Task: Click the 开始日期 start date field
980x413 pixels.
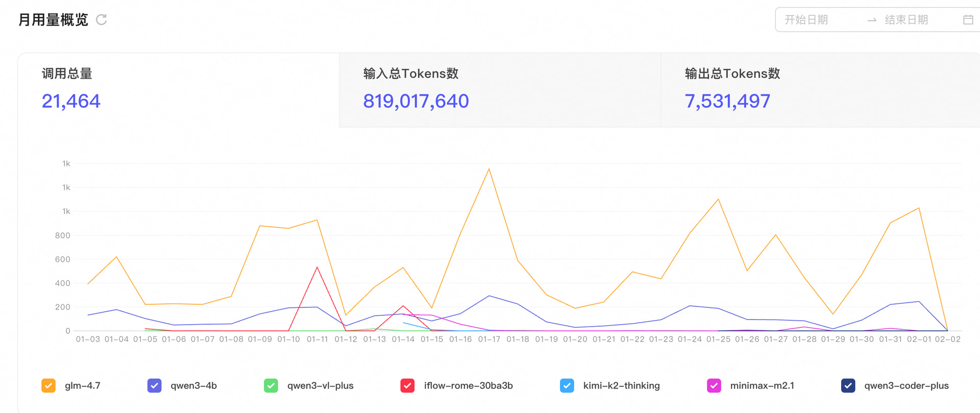Action: tap(806, 20)
